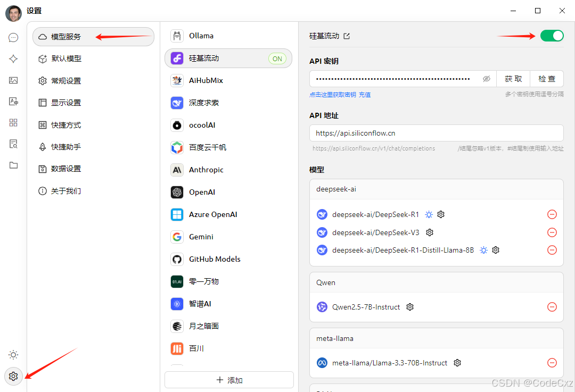Open the knowledge base sidebar icon
The height and width of the screenshot is (392, 575).
tap(13, 144)
